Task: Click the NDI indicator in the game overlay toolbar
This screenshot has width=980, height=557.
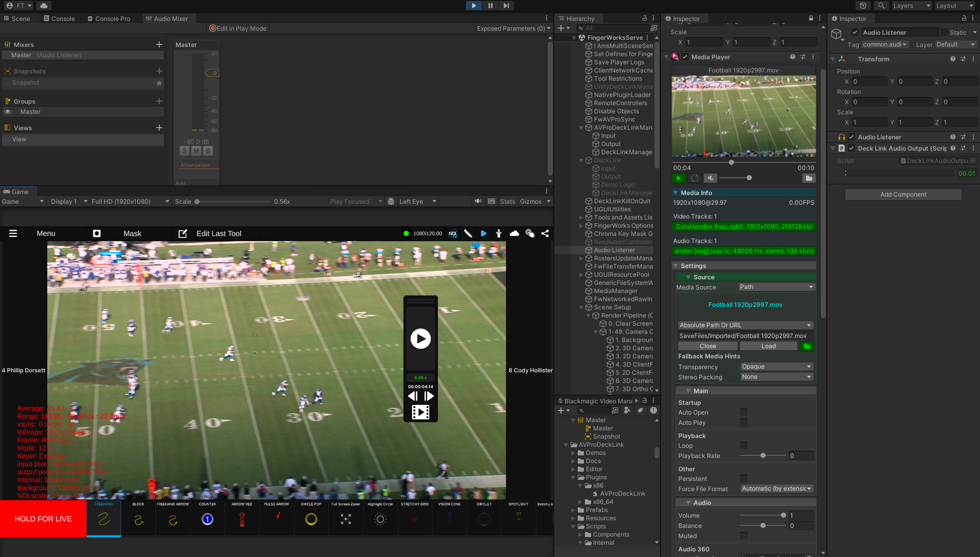Action: click(452, 233)
